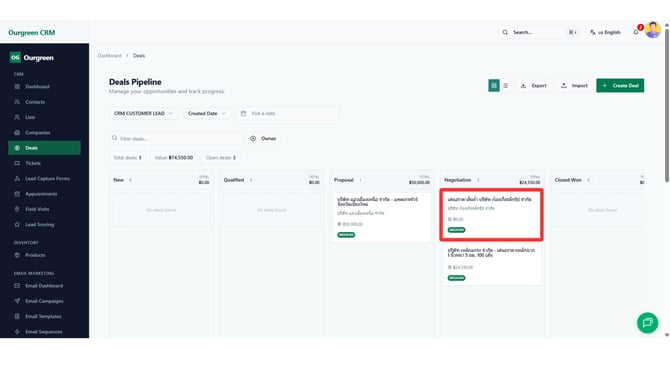670x376 pixels.
Task: Go to Contacts in the sidebar
Action: 35,102
